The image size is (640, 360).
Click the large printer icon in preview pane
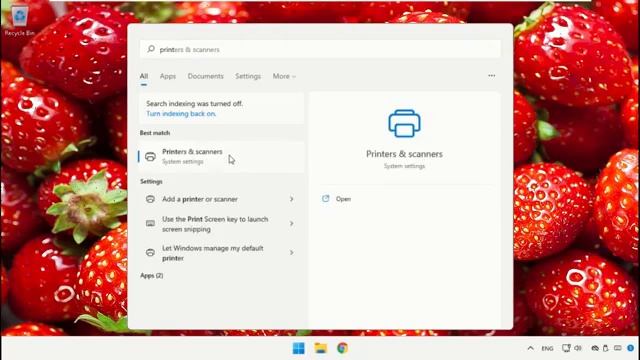tap(404, 123)
